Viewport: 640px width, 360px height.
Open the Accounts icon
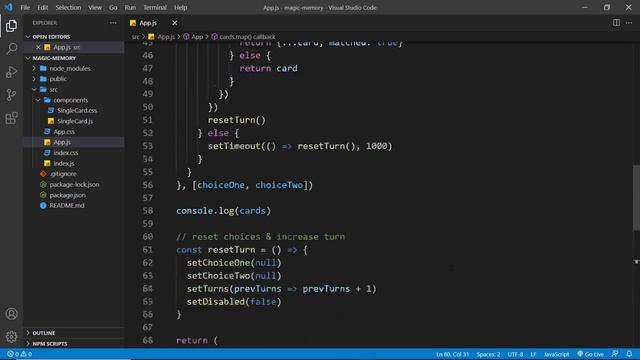(11, 314)
